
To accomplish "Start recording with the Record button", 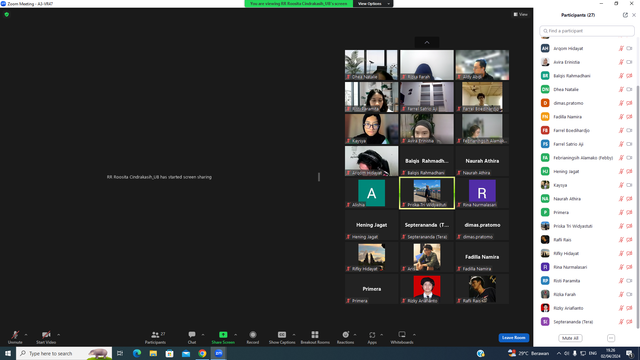I will click(x=253, y=337).
